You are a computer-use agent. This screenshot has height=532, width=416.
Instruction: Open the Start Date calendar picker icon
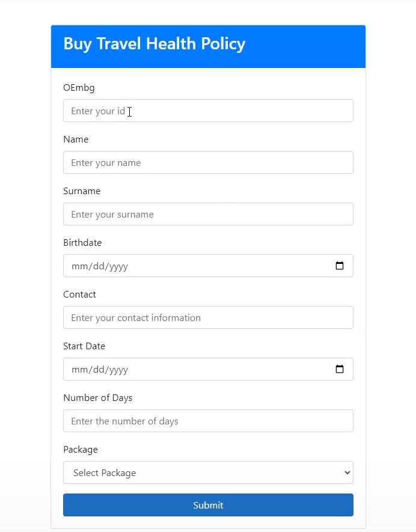tap(340, 369)
